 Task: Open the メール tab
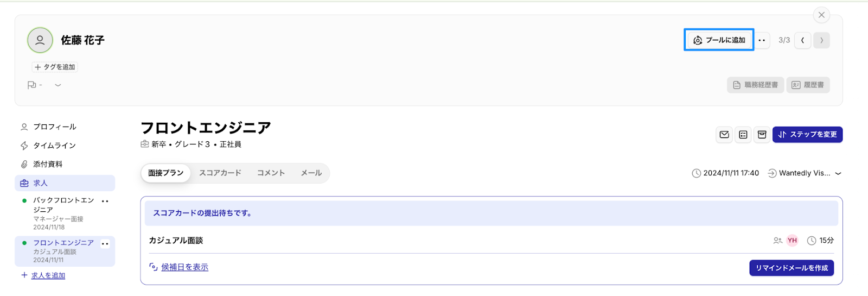click(311, 173)
